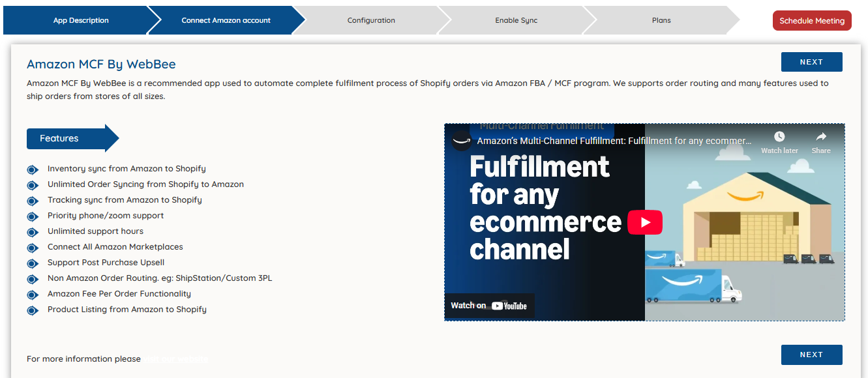The height and width of the screenshot is (378, 868).
Task: Click bullet icon beside Inventory sync feature
Action: point(33,169)
